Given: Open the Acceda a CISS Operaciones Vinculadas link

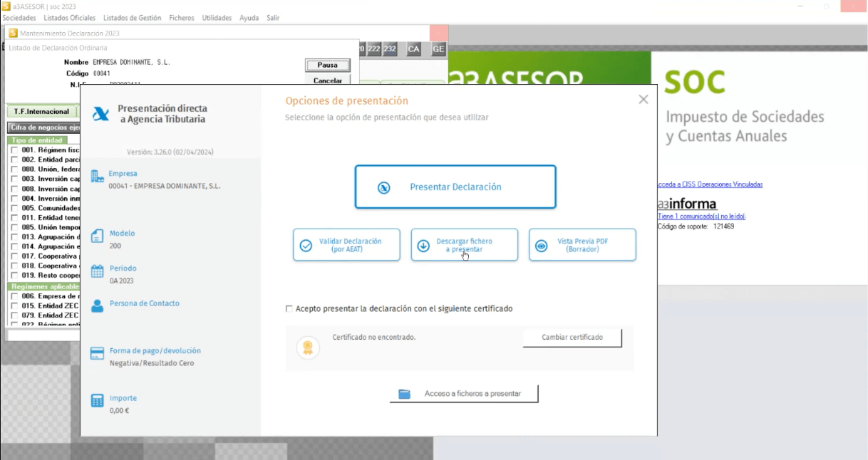Looking at the screenshot, I should 709,184.
